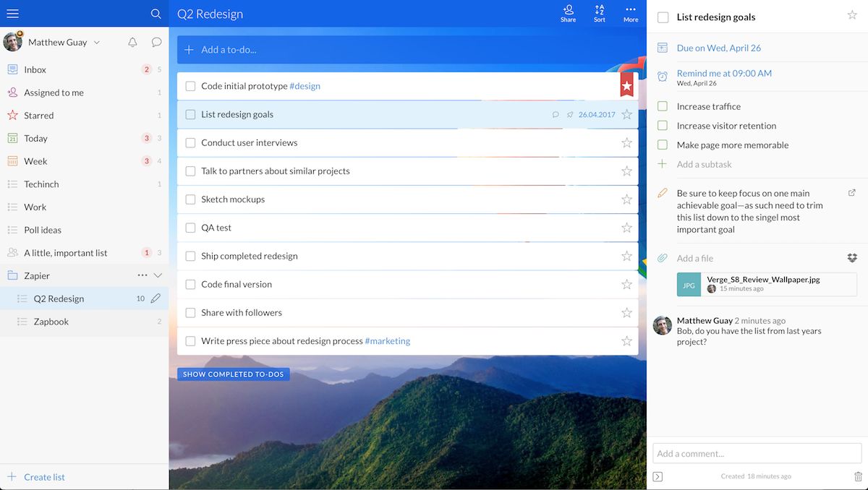The image size is (868, 490).
Task: Open conversations speech bubble icon
Action: point(156,43)
